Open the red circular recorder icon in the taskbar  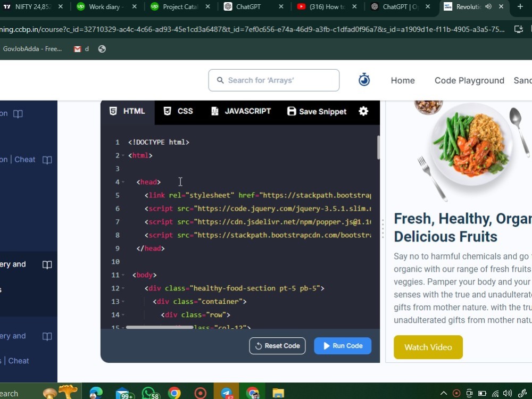[200, 393]
